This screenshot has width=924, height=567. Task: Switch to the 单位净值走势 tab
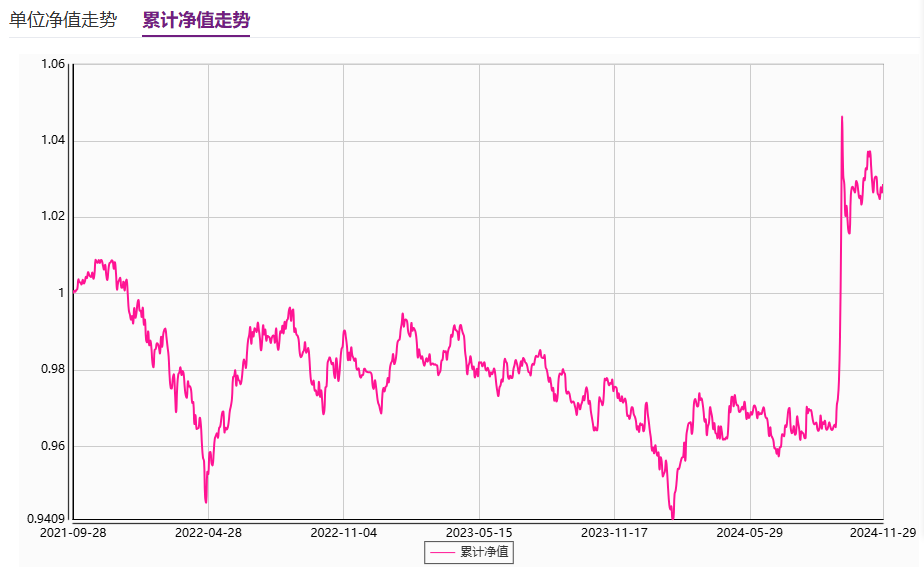click(63, 20)
